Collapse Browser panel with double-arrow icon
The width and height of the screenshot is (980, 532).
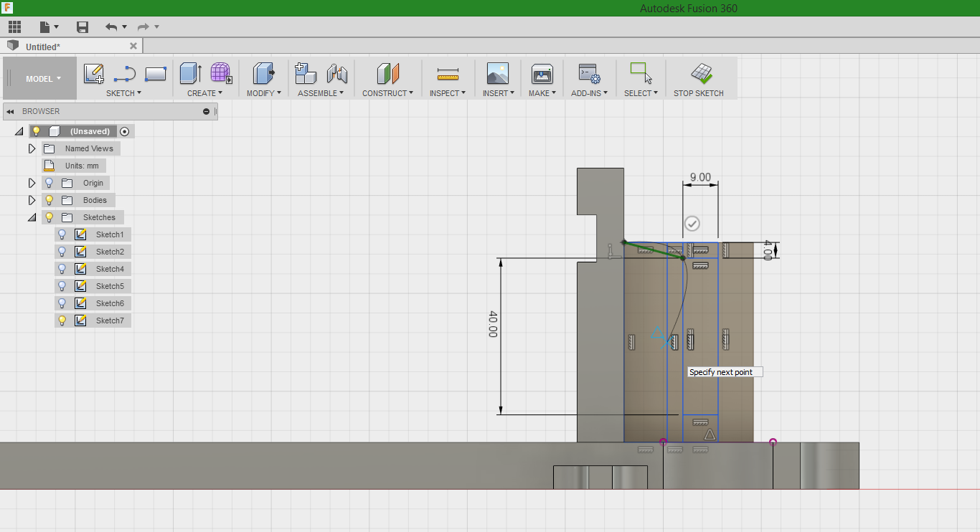(x=11, y=111)
